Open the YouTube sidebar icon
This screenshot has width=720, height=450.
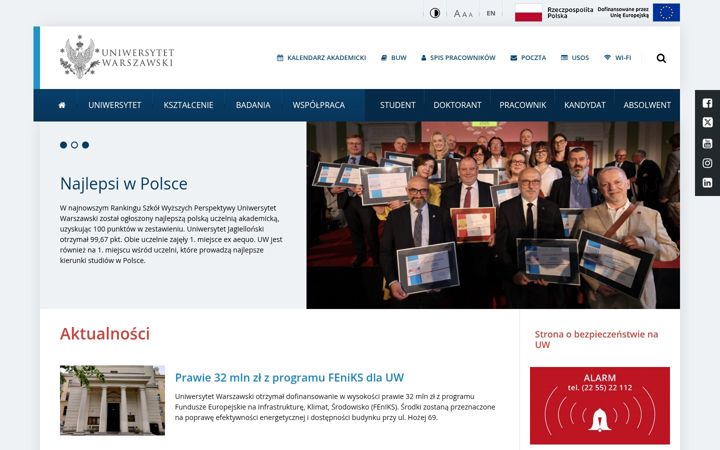point(707,143)
